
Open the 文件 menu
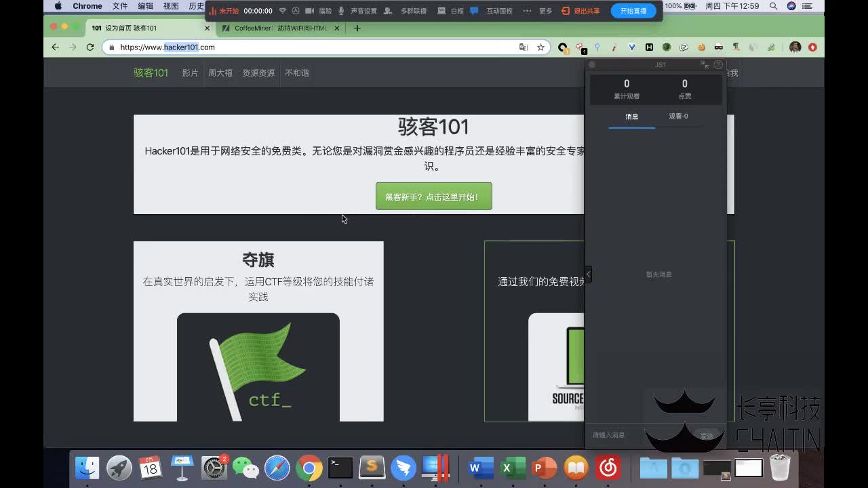click(x=120, y=6)
